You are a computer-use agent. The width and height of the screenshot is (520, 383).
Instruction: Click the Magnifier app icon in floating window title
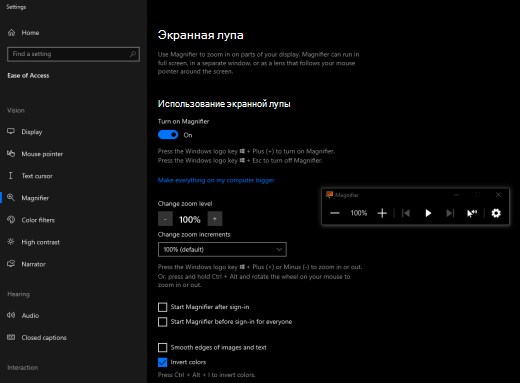pyautogui.click(x=329, y=195)
